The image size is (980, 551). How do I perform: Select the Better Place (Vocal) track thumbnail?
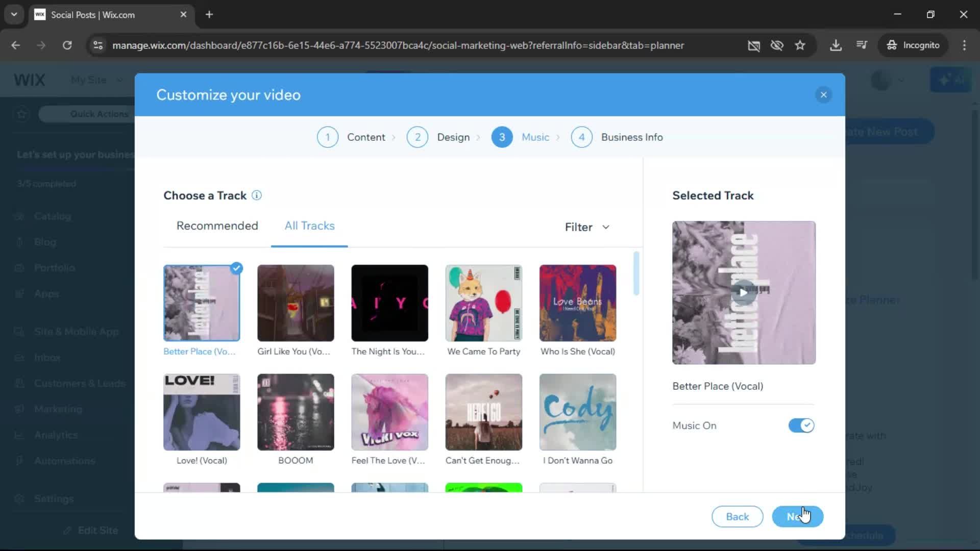(x=202, y=303)
